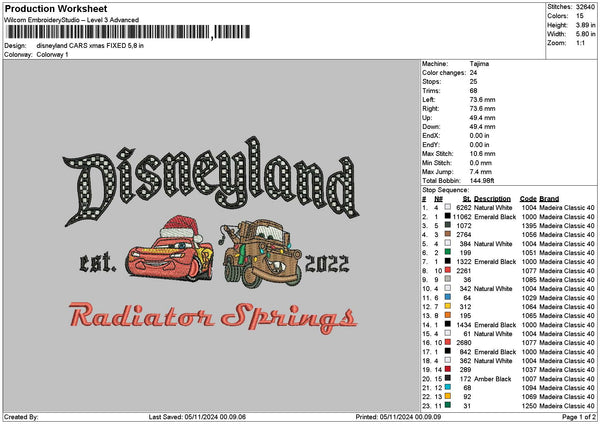Click the Disneyland checkered lettering

211,181
